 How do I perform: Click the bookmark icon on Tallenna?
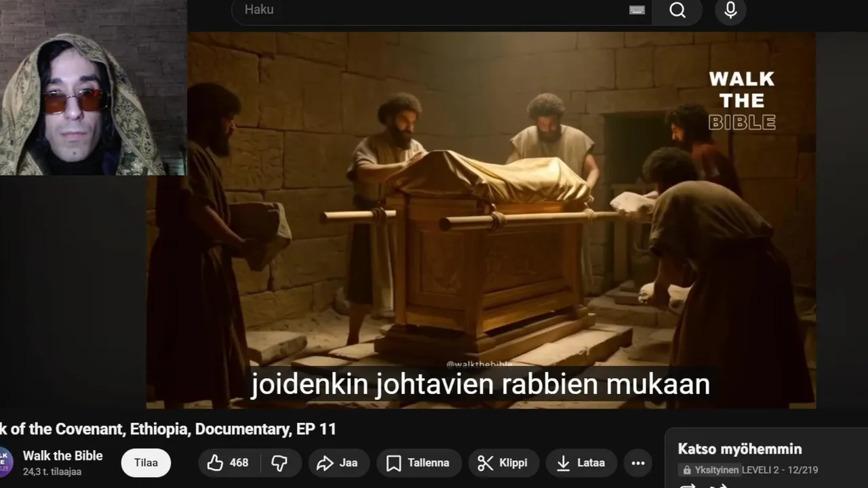pos(393,463)
